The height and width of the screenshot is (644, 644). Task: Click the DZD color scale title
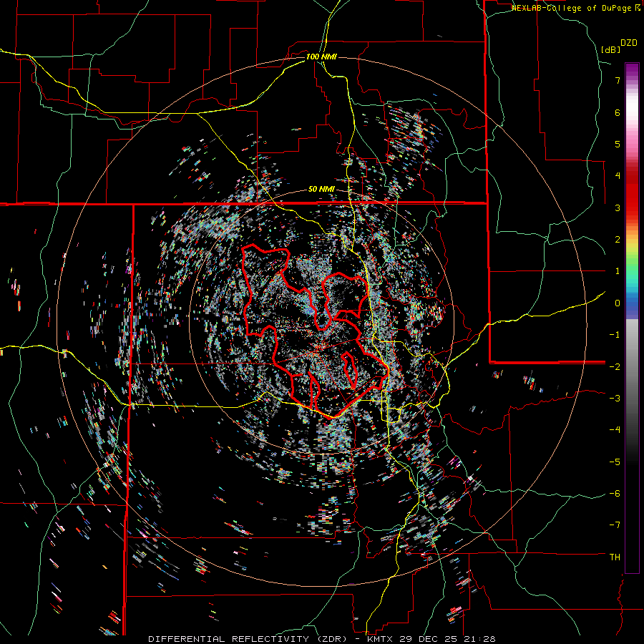(x=629, y=43)
